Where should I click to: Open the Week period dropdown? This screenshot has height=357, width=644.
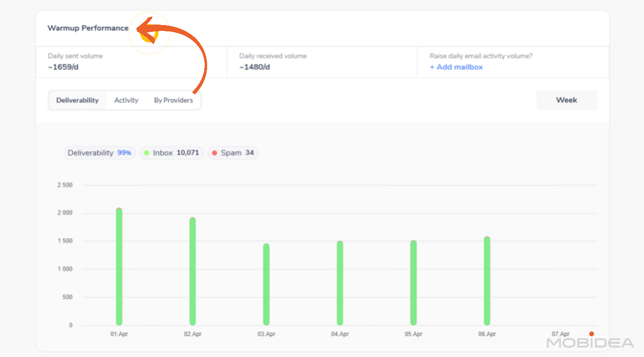[566, 100]
